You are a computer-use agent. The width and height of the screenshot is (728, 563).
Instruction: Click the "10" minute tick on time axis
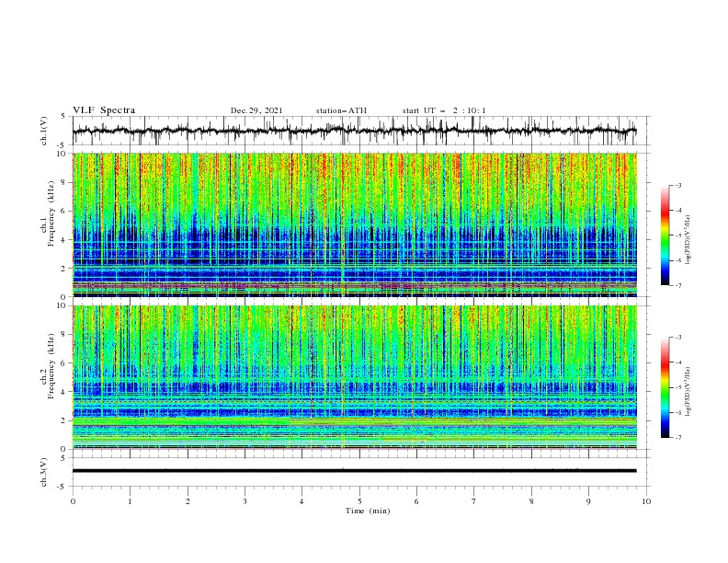point(646,501)
